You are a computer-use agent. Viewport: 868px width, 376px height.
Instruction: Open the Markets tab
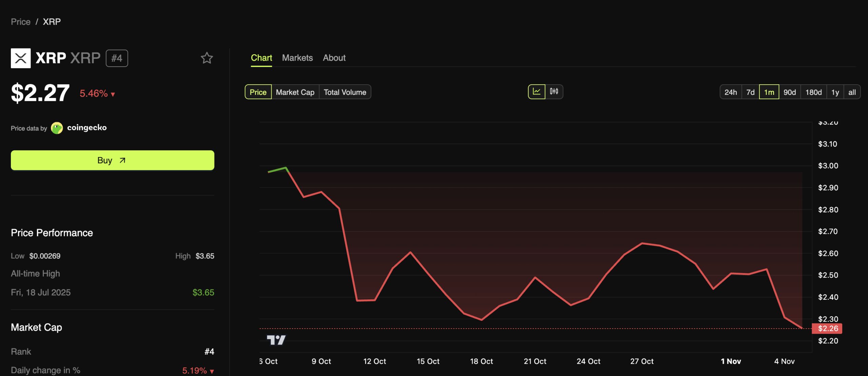pyautogui.click(x=297, y=58)
